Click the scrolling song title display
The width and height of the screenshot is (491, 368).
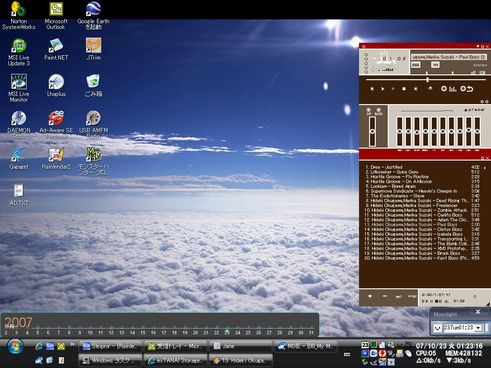click(449, 57)
